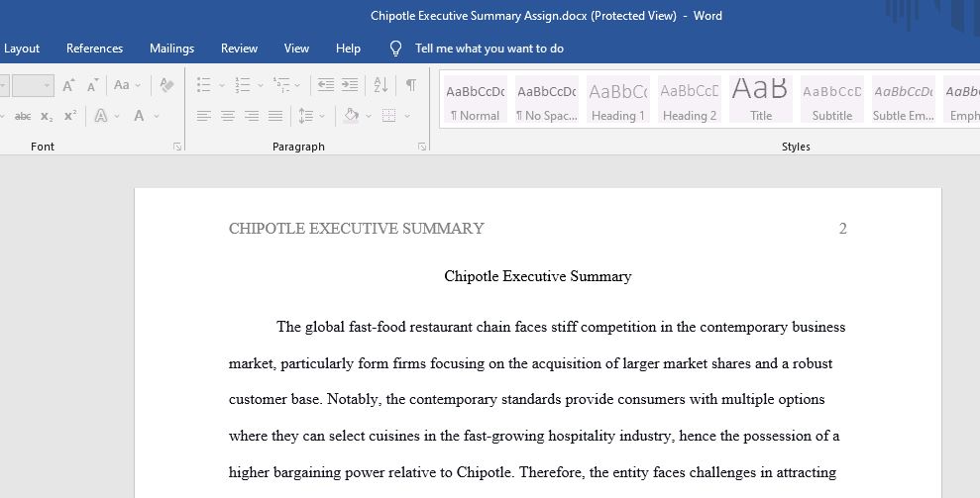980x498 pixels.
Task: Click Decrease Indent icon
Action: point(326,85)
